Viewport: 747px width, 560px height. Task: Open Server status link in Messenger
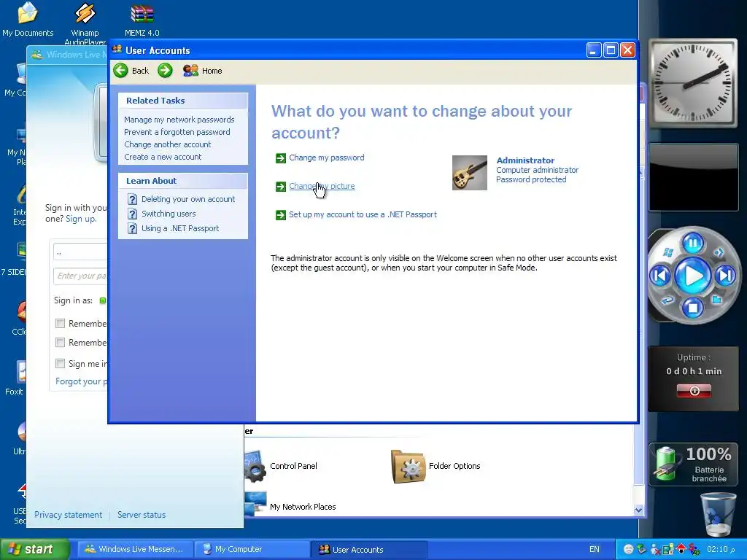pos(142,515)
